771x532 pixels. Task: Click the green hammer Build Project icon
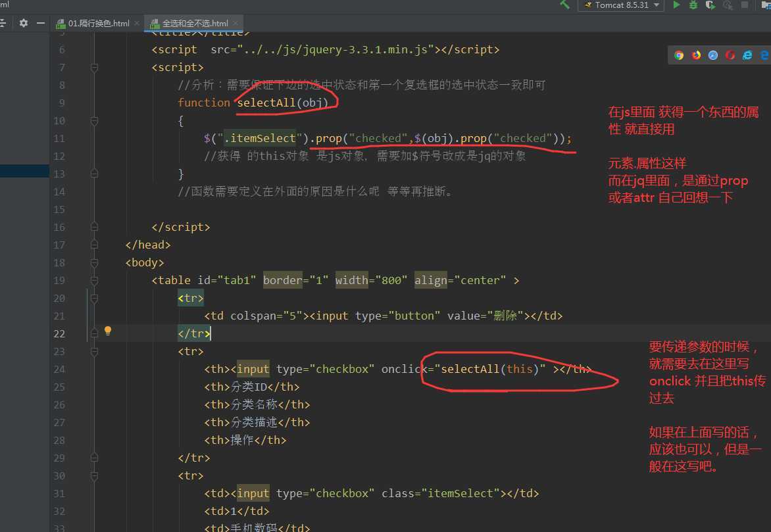(564, 5)
